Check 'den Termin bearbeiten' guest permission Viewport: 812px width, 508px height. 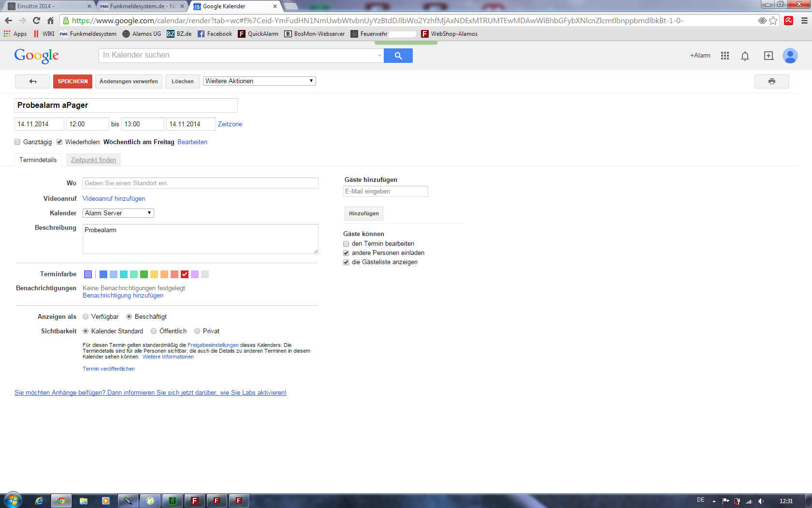[x=346, y=244]
